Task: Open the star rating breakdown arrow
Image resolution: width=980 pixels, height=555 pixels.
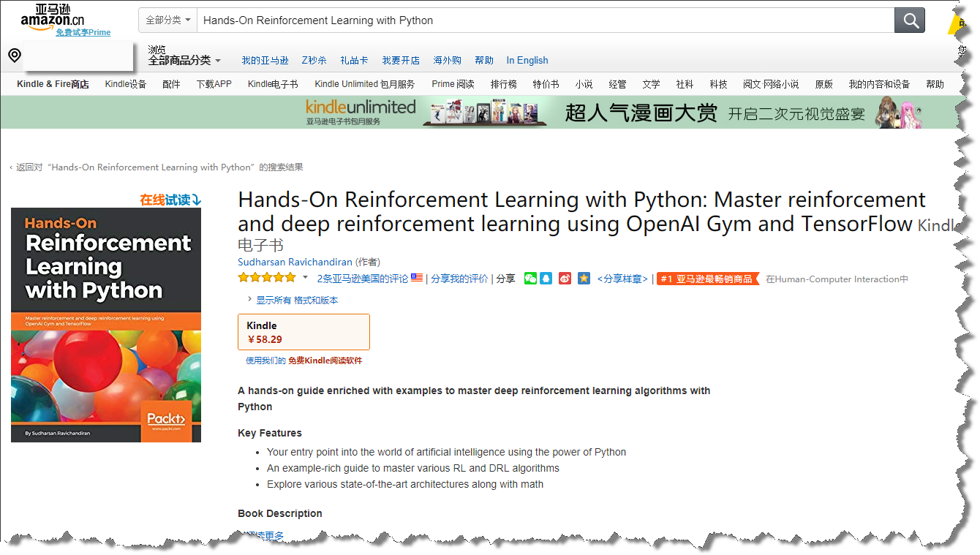Action: click(305, 278)
